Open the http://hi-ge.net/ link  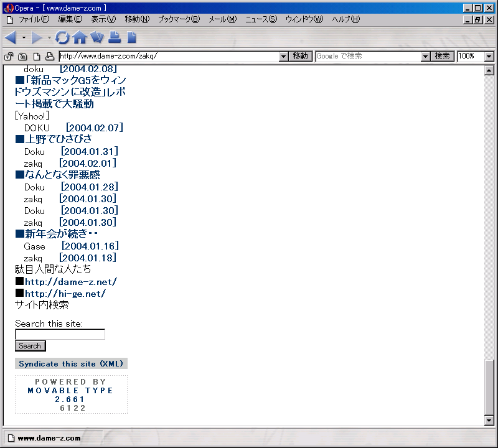click(x=65, y=294)
